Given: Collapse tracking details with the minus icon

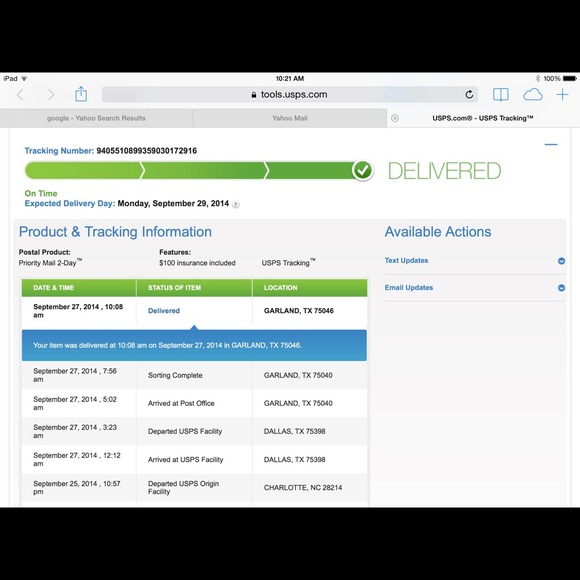Looking at the screenshot, I should [551, 144].
